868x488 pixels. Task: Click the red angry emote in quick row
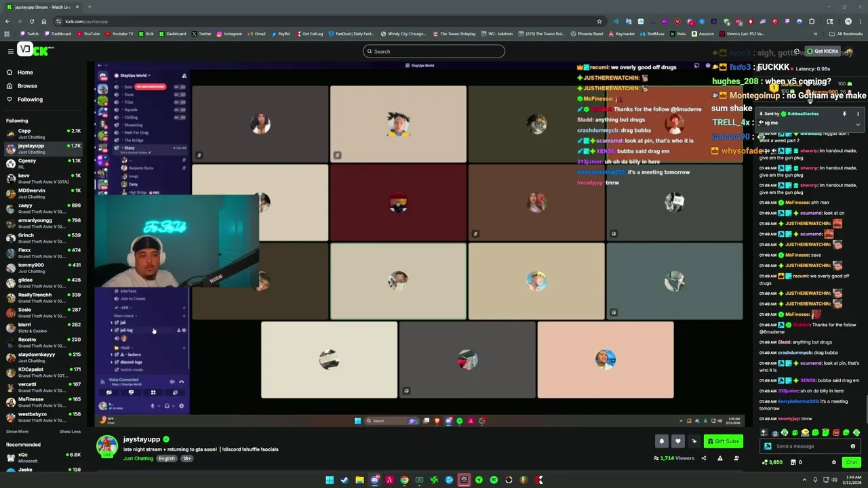pos(836,432)
